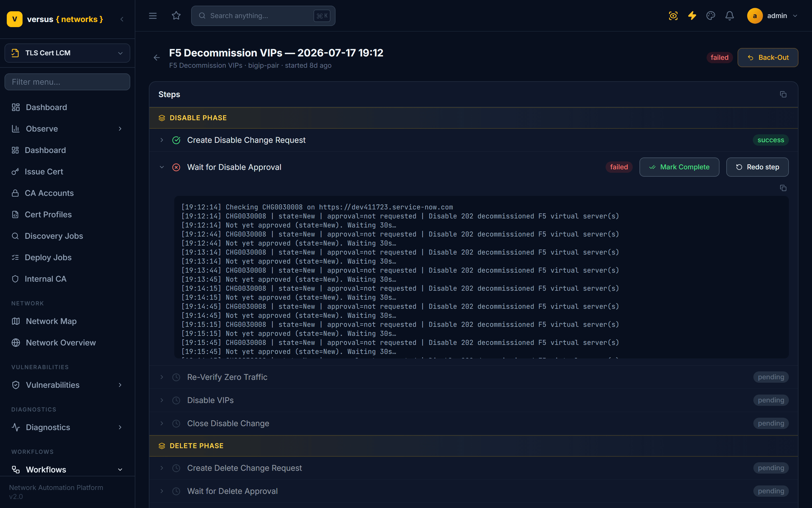812x508 pixels.
Task: Click the red failed icon on Wait for Disable Approval
Action: 176,167
